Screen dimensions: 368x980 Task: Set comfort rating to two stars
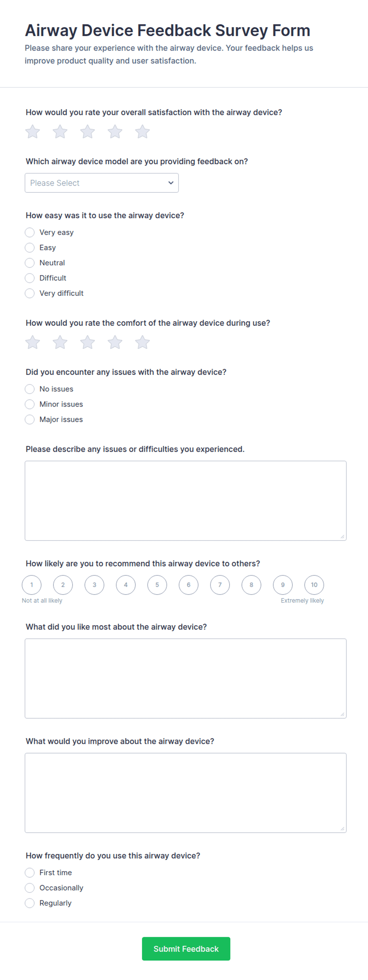60,343
